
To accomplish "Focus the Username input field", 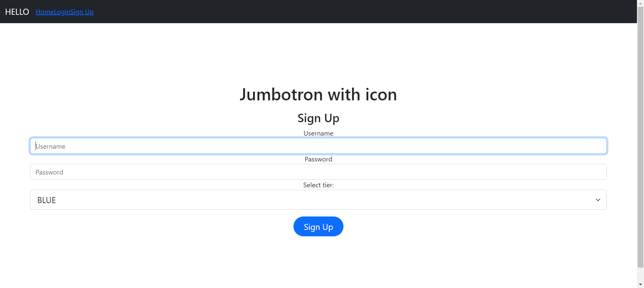I will [318, 146].
